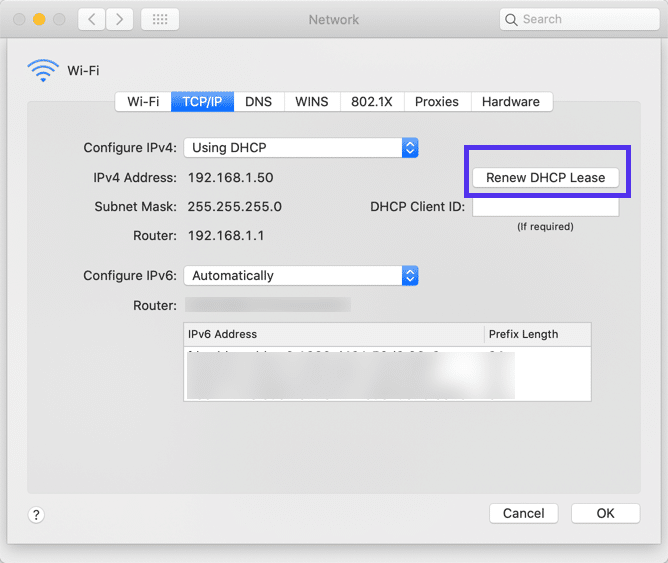Confirm settings with the OK button
668x563 pixels.
tap(605, 513)
